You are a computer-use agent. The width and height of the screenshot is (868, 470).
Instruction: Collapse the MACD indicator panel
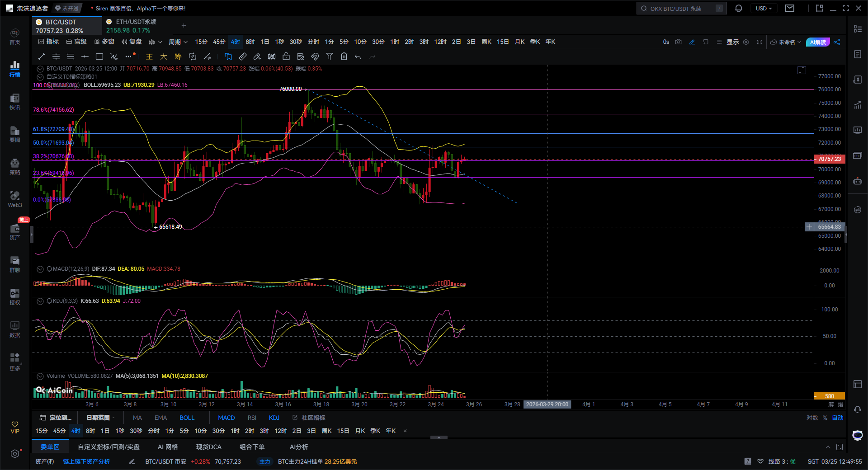40,269
